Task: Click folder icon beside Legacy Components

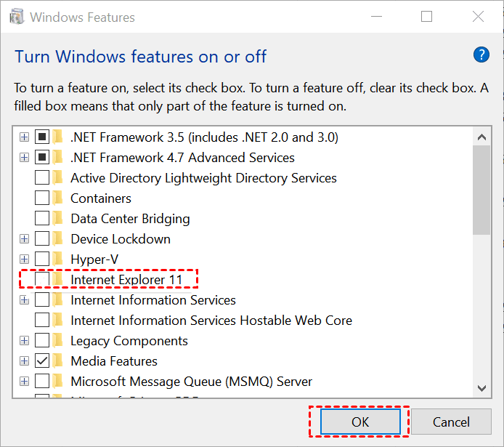Action: tap(58, 341)
